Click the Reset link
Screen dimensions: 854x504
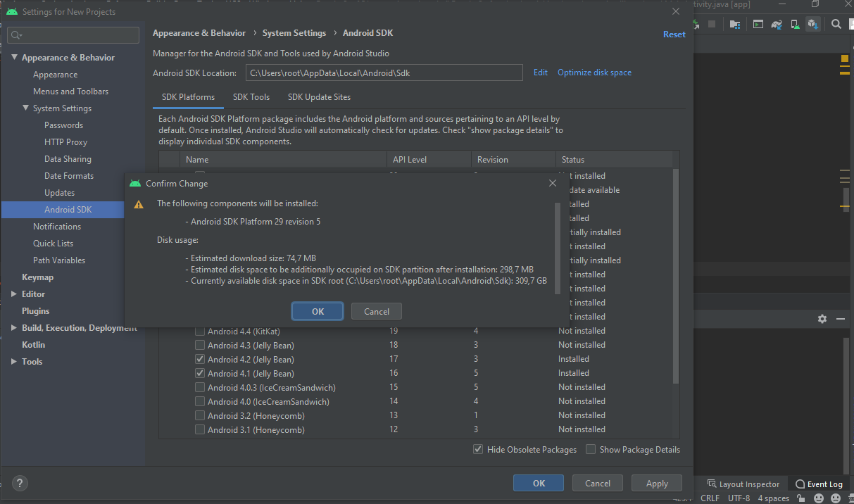pos(674,34)
